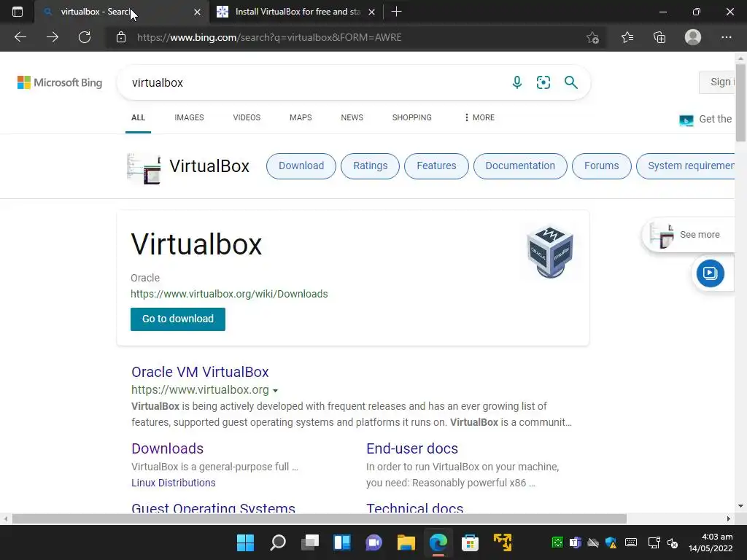Open the browser profile avatar
Image resolution: width=747 pixels, height=560 pixels.
693,37
